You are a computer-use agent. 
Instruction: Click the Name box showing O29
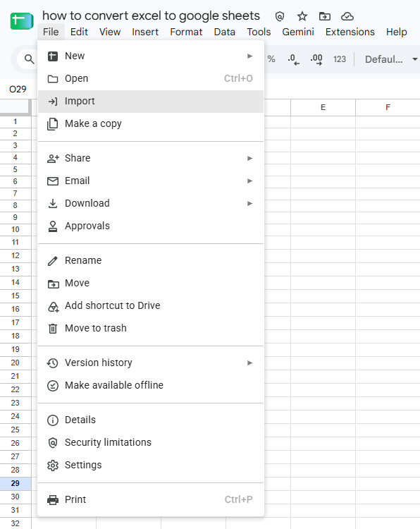(x=18, y=90)
